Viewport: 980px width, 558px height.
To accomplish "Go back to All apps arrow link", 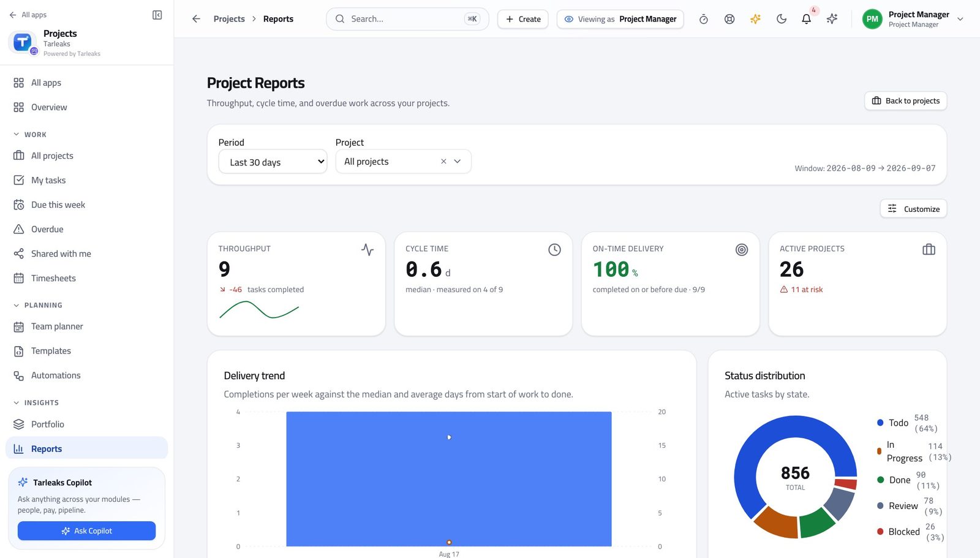I will (x=28, y=15).
